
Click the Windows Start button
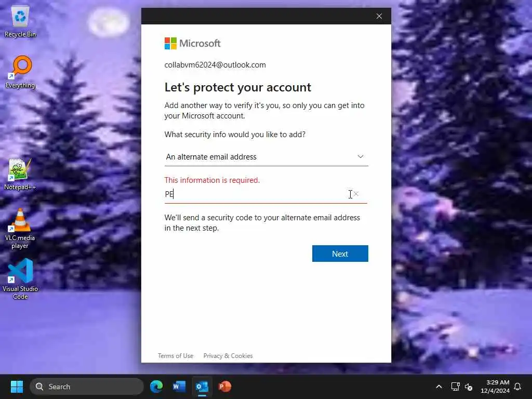[17, 387]
